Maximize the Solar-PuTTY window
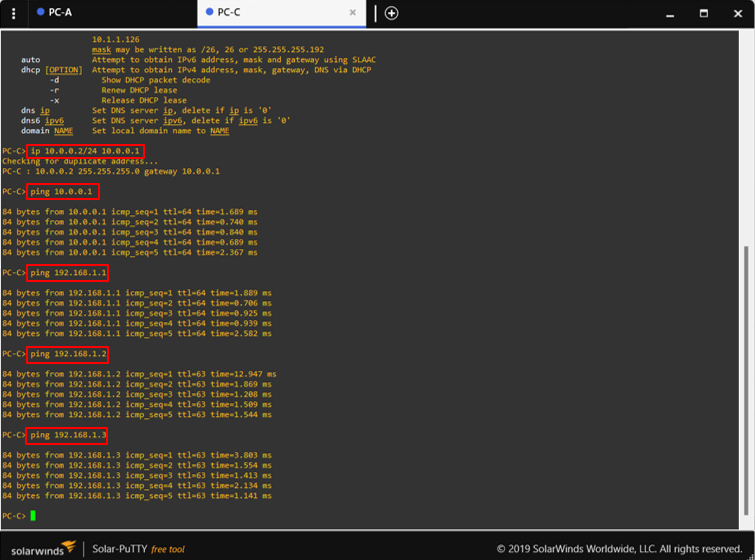 pyautogui.click(x=703, y=13)
